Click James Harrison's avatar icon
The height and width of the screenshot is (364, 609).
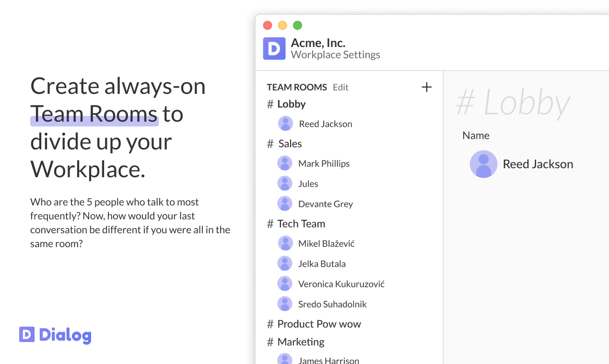[x=285, y=359]
